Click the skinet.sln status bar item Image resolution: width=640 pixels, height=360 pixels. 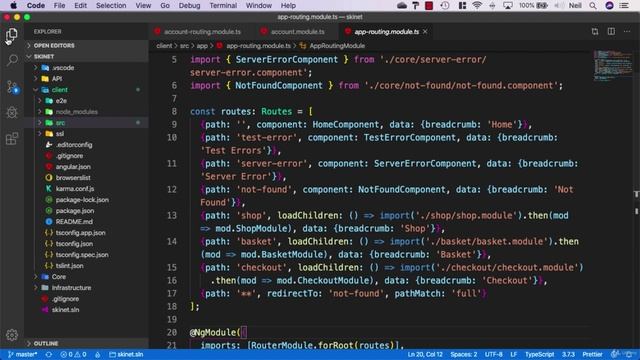[x=127, y=354]
